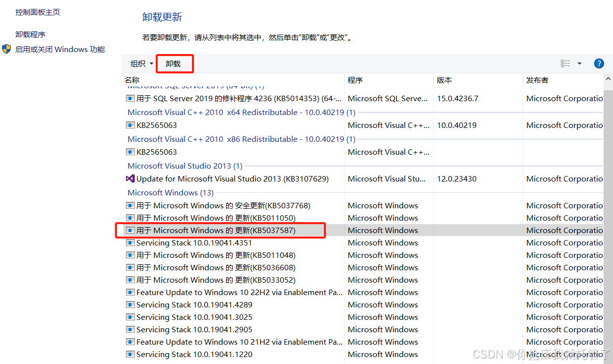Image resolution: width=613 pixels, height=364 pixels.
Task: Select the 更新(KB5011050) row
Action: tap(363, 218)
